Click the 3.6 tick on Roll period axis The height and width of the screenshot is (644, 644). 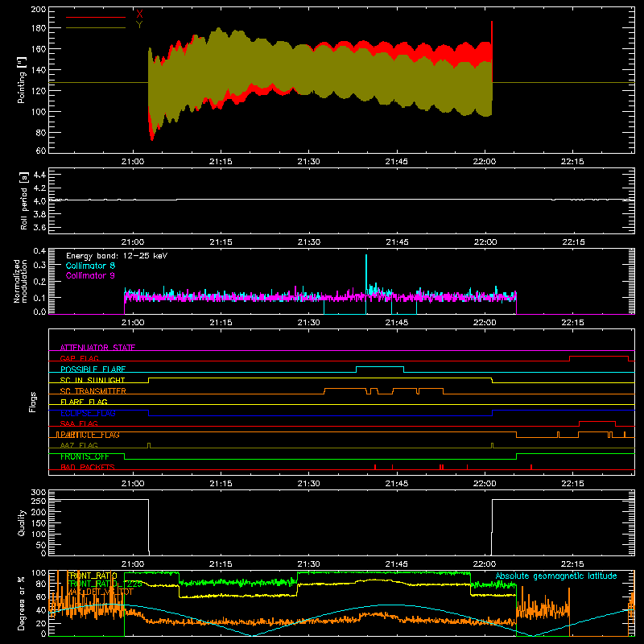[x=39, y=227]
